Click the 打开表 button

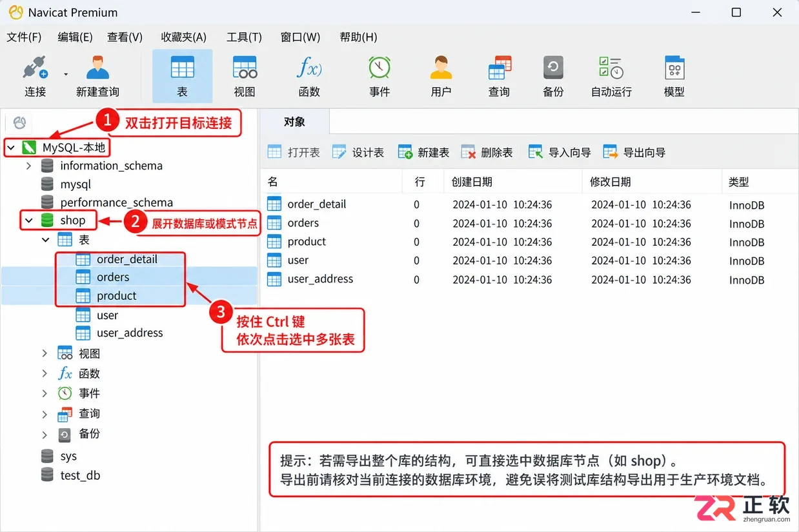coord(294,152)
